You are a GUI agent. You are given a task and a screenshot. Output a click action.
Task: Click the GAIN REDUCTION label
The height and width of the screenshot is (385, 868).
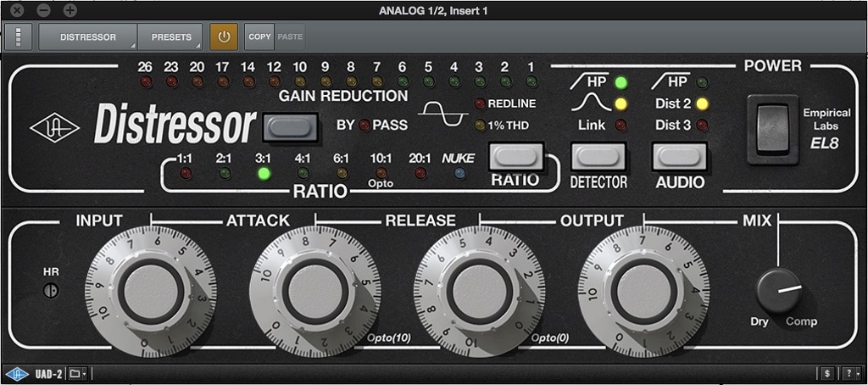click(343, 96)
